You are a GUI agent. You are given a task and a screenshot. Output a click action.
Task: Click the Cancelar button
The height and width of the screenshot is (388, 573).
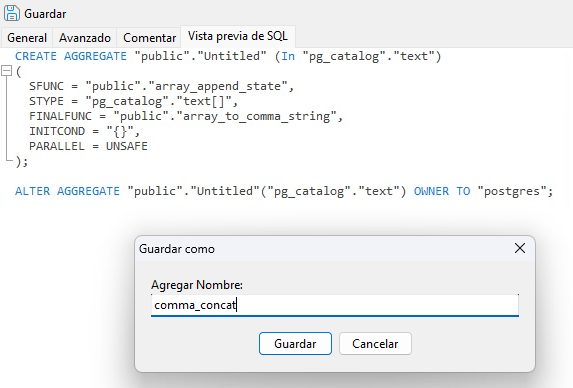[x=375, y=343]
